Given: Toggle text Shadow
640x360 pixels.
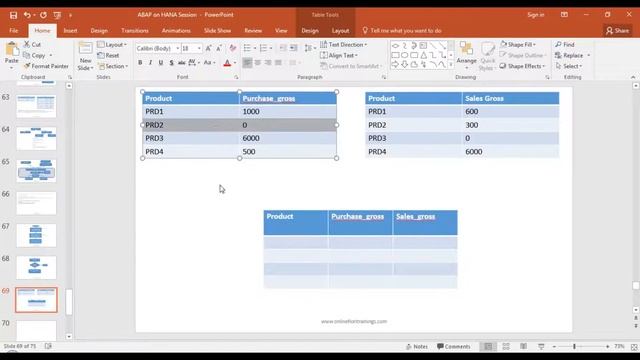Looking at the screenshot, I should pos(171,62).
